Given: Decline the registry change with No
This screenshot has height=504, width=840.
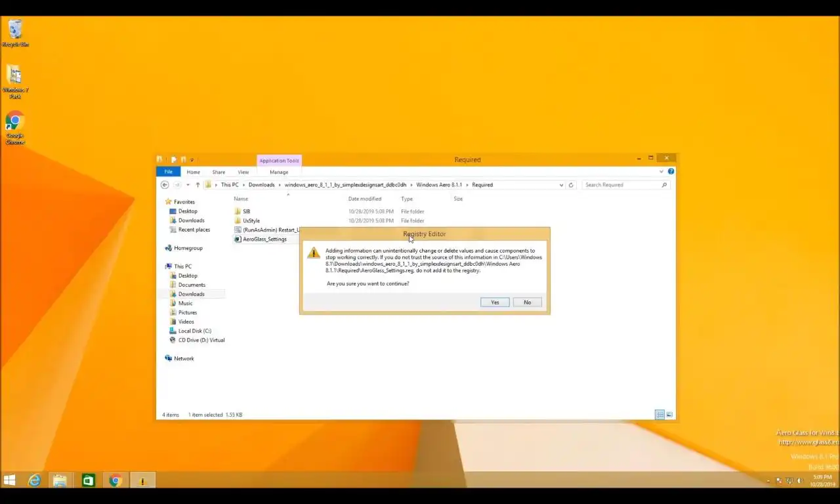Looking at the screenshot, I should pyautogui.click(x=527, y=303).
